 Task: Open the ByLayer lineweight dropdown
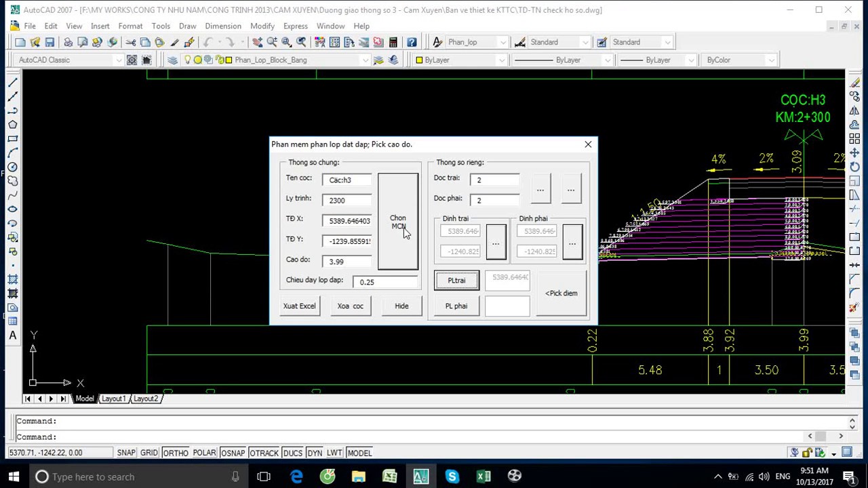click(691, 60)
